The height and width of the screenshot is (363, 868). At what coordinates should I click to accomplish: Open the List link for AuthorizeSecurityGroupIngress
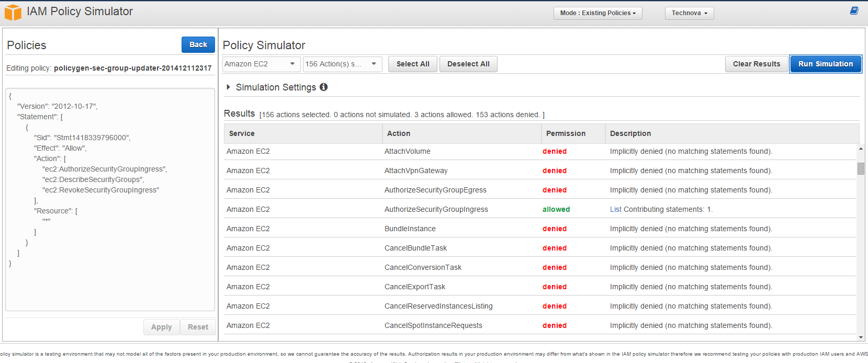(x=615, y=209)
